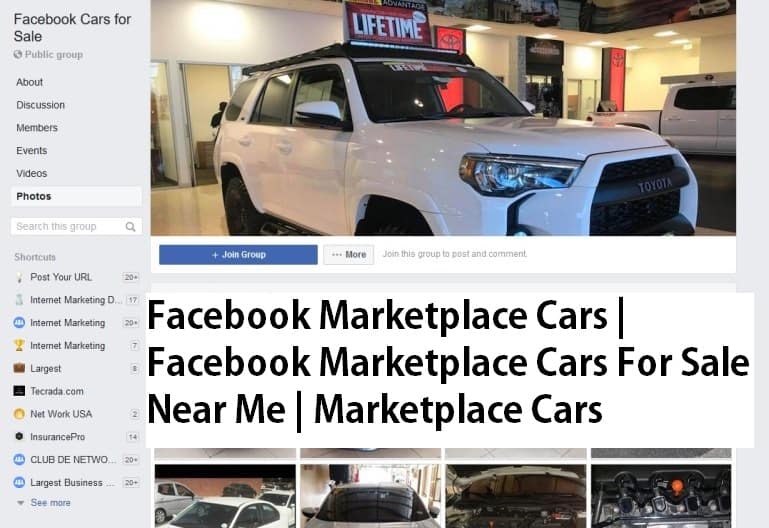Click the Tecrada.com black square icon
The image size is (769, 528).
[x=19, y=391]
